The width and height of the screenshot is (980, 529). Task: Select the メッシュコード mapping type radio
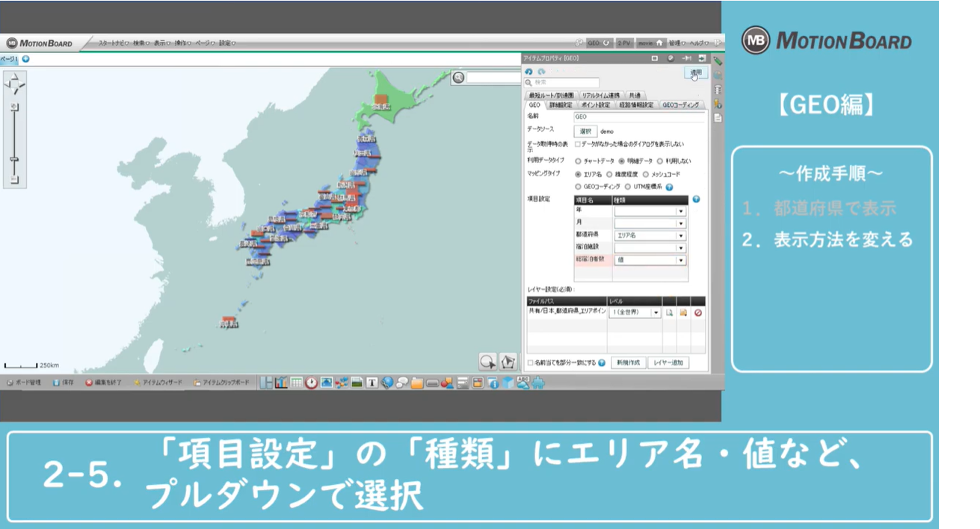646,174
